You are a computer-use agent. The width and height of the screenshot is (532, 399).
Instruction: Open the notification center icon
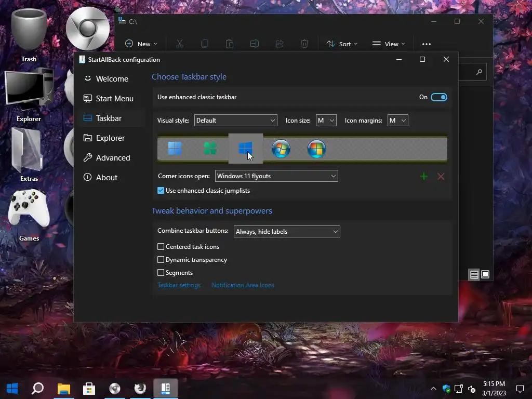[x=520, y=389]
